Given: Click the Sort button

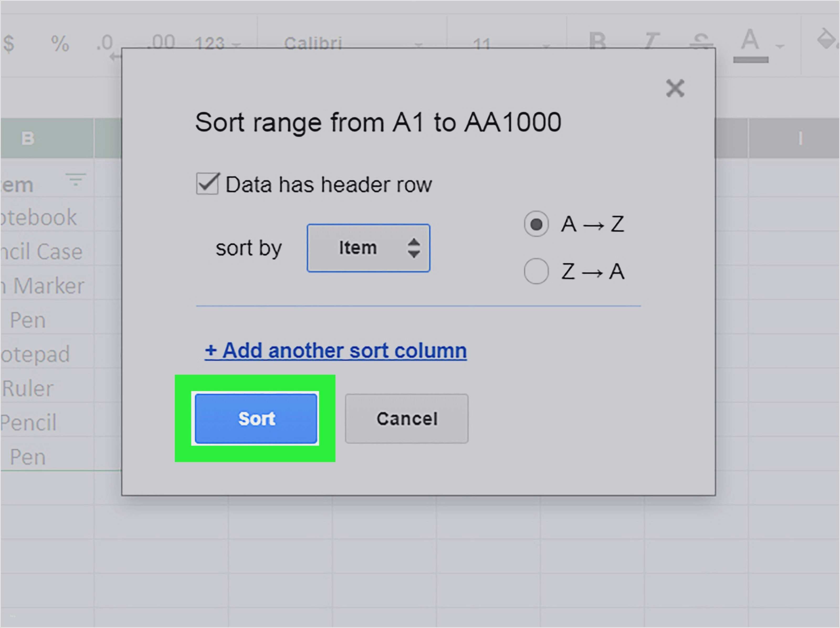Looking at the screenshot, I should click(x=256, y=419).
